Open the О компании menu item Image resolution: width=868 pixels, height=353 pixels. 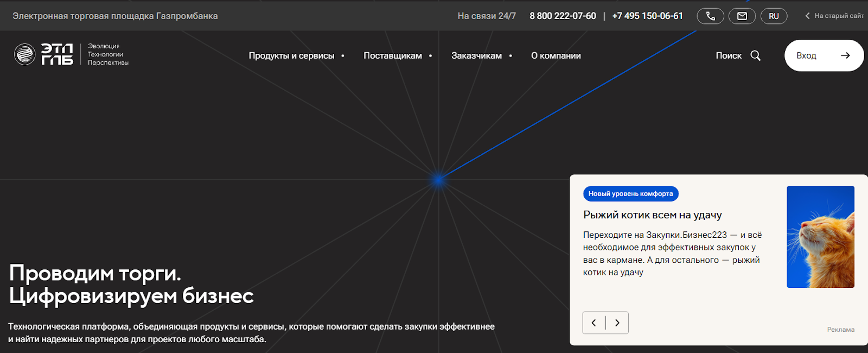(x=556, y=55)
